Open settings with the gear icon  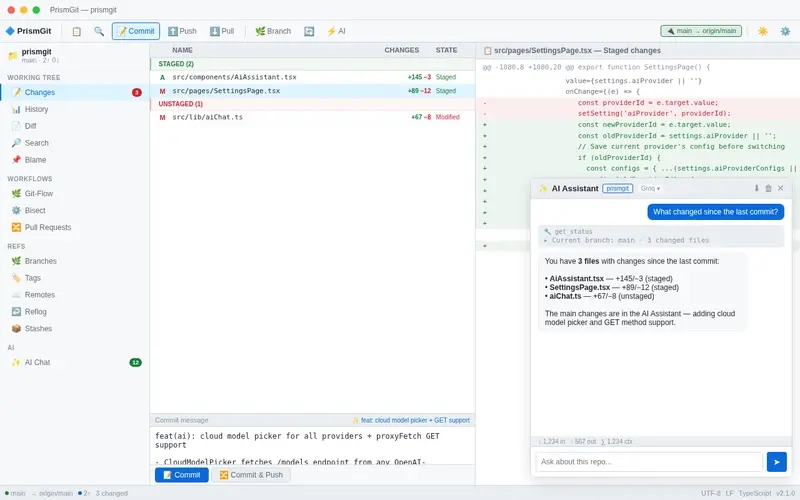click(785, 31)
